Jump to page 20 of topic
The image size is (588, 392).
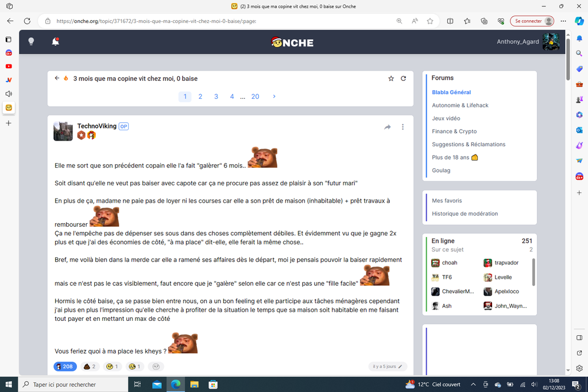(x=255, y=96)
